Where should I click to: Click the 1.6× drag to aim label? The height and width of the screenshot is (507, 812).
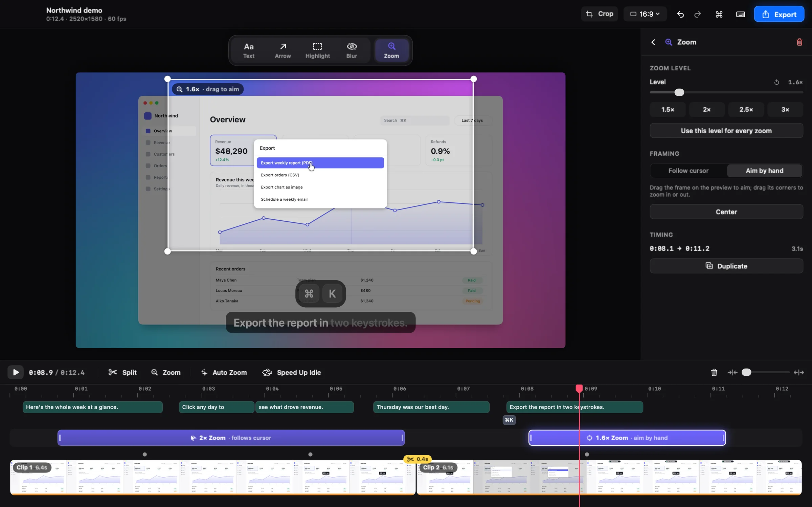(x=208, y=89)
